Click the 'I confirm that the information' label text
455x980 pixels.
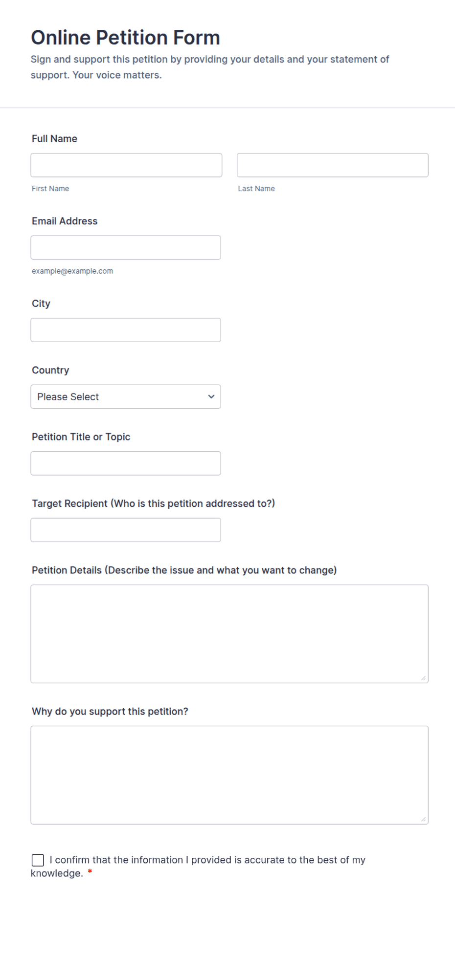[x=198, y=867]
